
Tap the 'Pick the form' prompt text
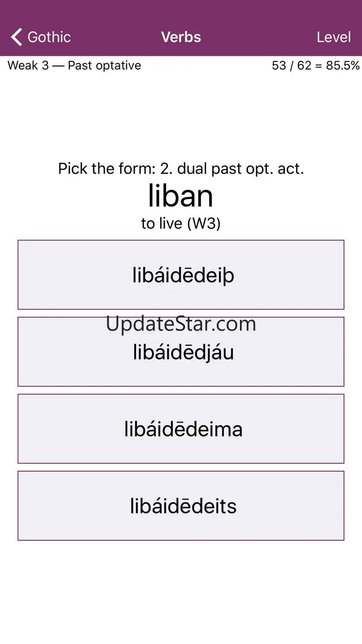pyautogui.click(x=181, y=169)
